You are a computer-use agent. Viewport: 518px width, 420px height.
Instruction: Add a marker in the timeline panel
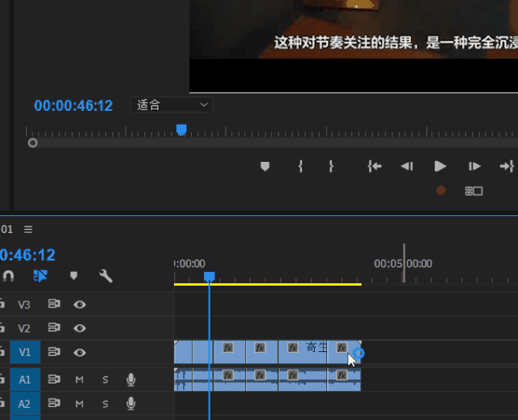[x=74, y=276]
